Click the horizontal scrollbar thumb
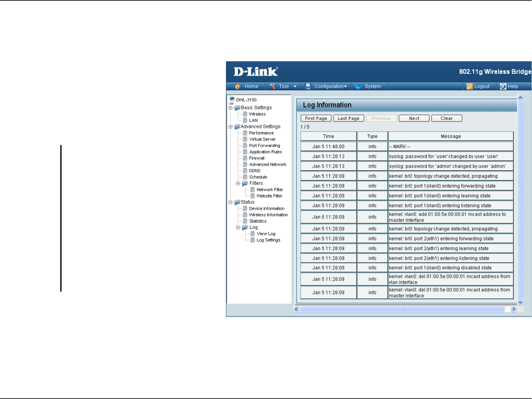This screenshot has width=532, height=399. (x=402, y=309)
